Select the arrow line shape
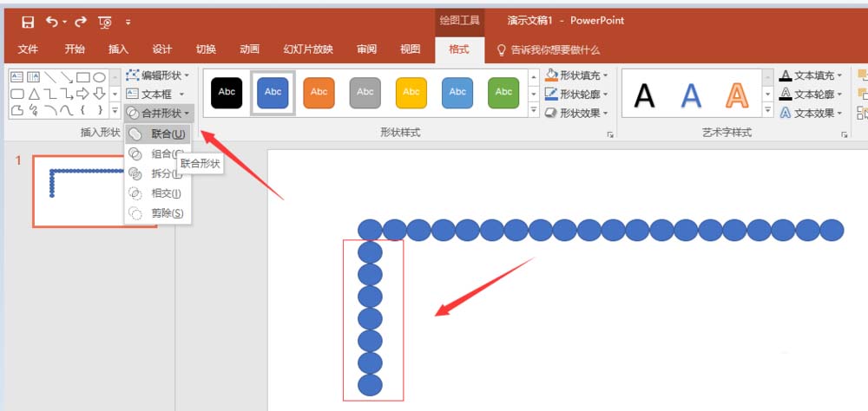The image size is (868, 411). (67, 77)
